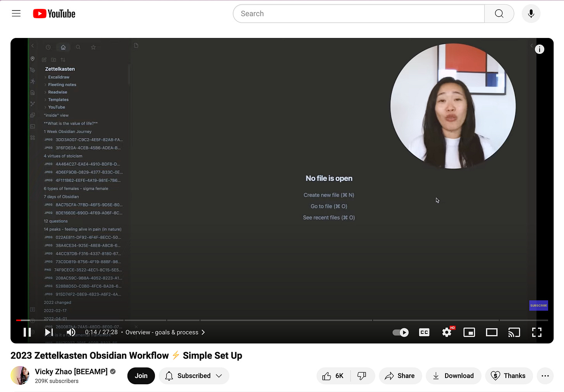Click the magnifier search button
564x392 pixels.
point(499,14)
